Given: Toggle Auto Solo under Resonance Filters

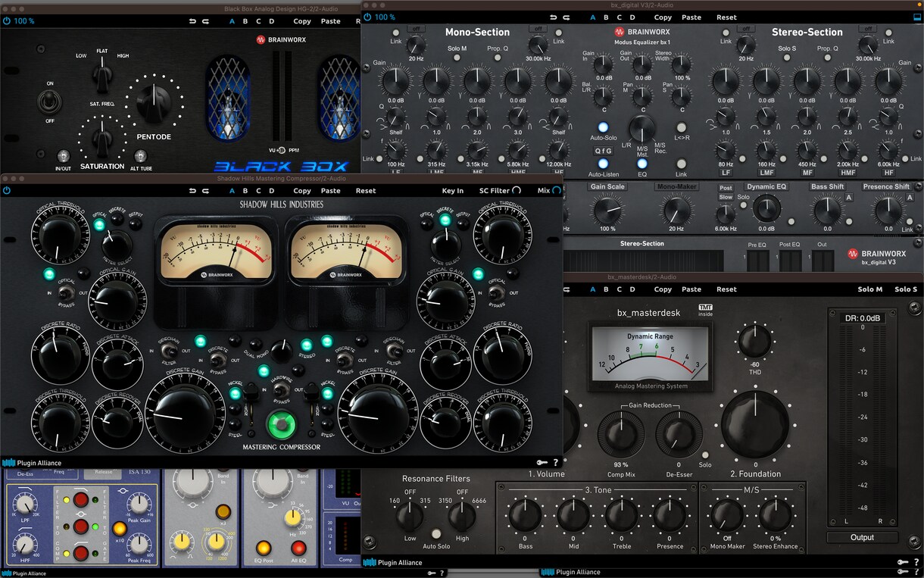Looking at the screenshot, I should (x=436, y=533).
